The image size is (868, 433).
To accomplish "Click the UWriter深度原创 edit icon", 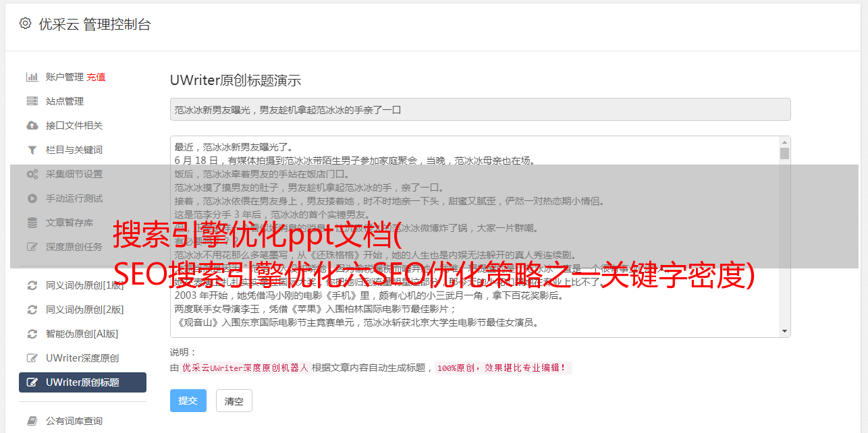I will [x=32, y=358].
